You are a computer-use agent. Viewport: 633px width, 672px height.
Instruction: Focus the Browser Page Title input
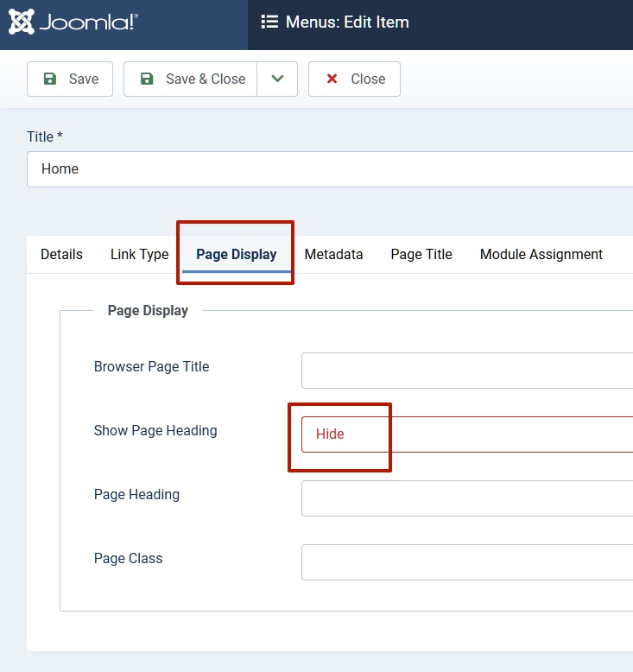click(x=466, y=371)
